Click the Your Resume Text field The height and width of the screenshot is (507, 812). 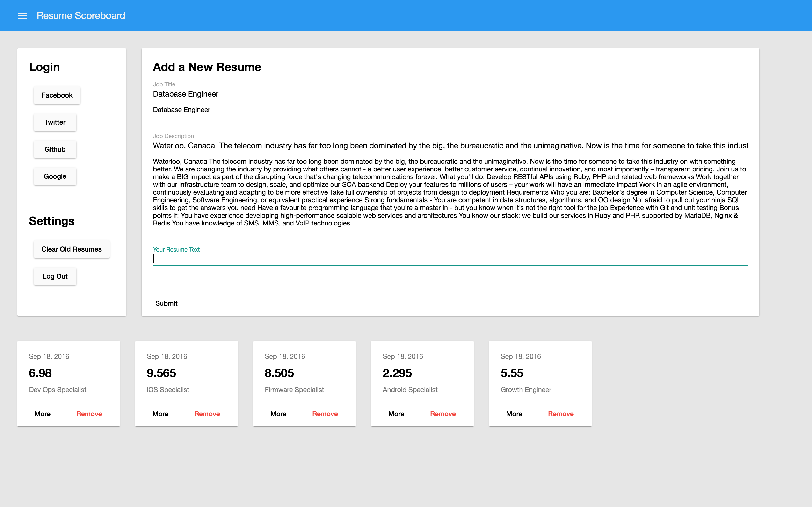tap(449, 259)
